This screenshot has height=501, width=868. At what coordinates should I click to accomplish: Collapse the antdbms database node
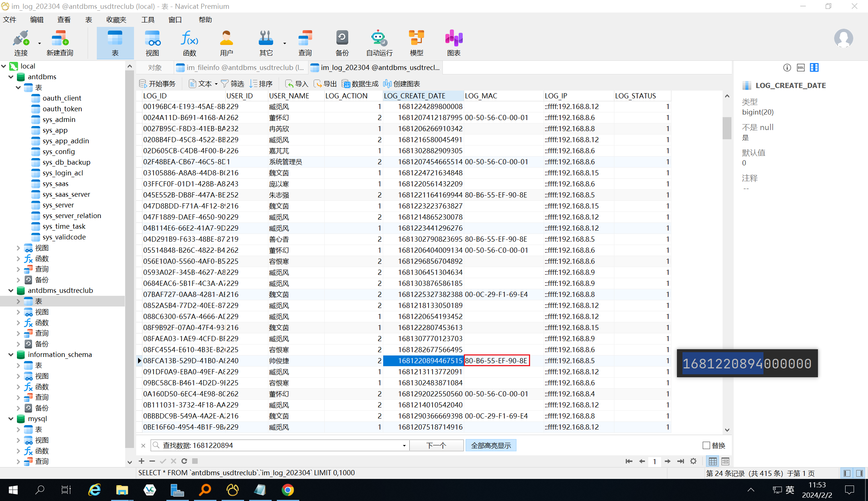[11, 77]
